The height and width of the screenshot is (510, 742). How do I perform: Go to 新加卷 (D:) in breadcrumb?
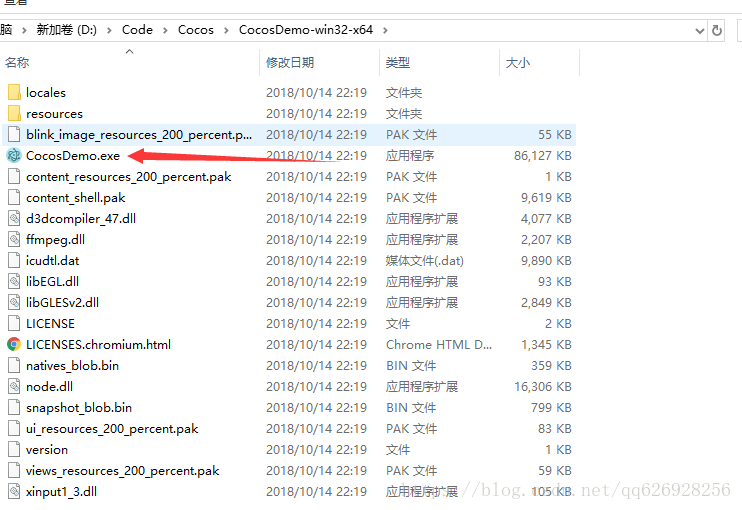(x=67, y=30)
